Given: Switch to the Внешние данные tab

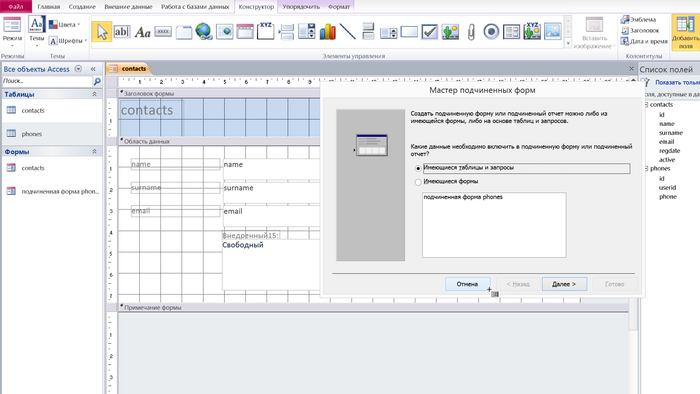Looking at the screenshot, I should pos(128,7).
